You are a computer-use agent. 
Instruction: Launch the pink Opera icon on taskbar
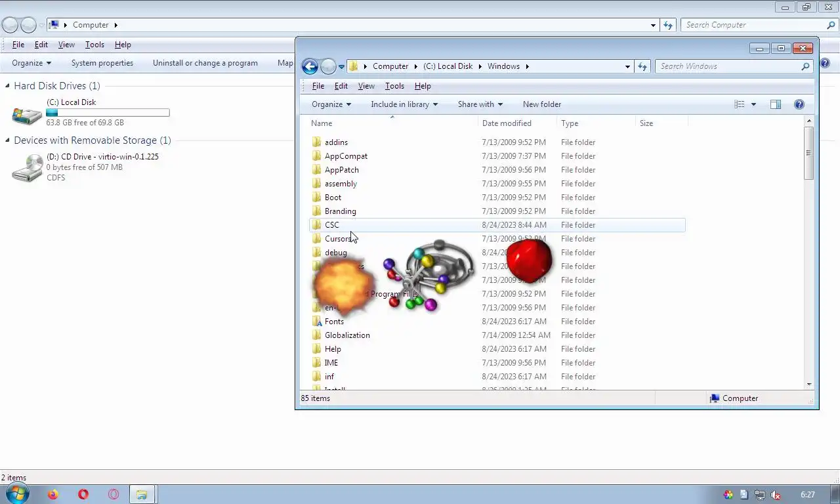[x=114, y=495]
